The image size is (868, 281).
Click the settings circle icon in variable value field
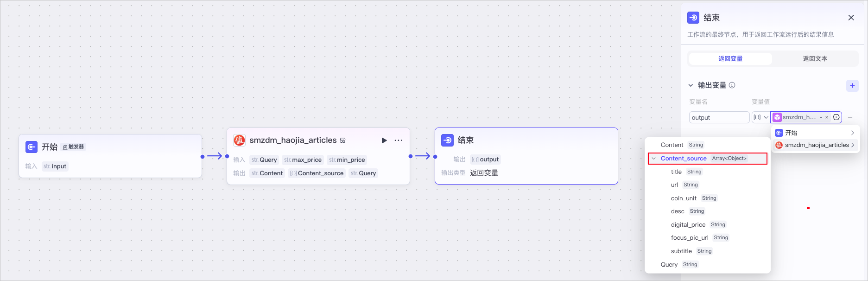pos(836,117)
